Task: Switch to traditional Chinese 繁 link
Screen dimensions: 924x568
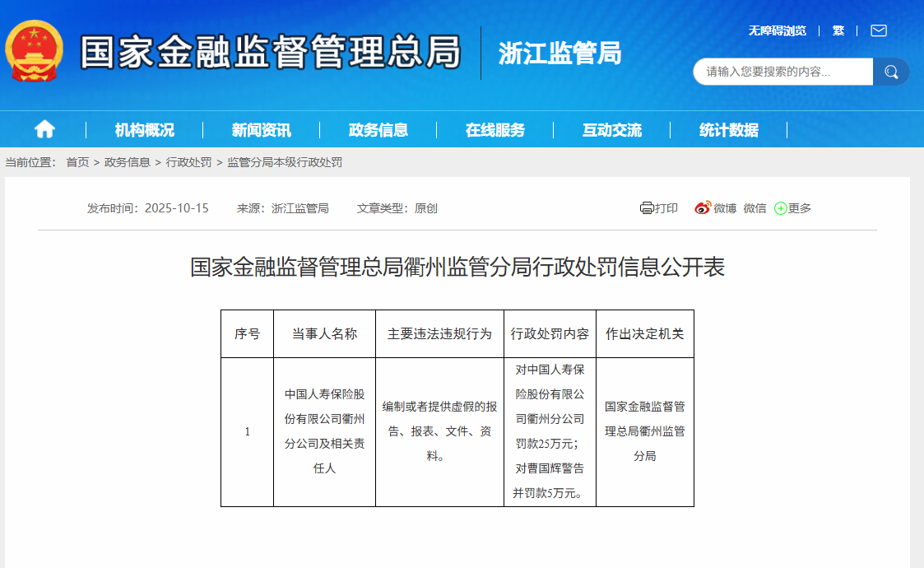Action: 838,30
